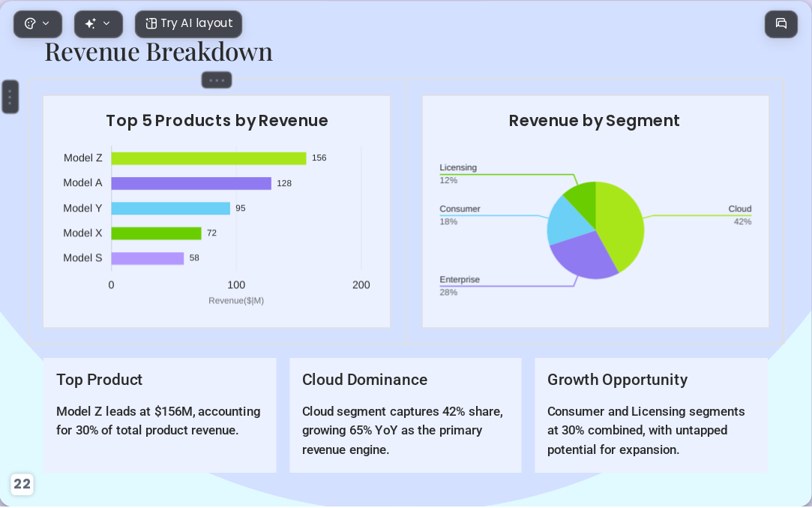The height and width of the screenshot is (508, 812).
Task: Click the Model X green bar
Action: click(157, 233)
